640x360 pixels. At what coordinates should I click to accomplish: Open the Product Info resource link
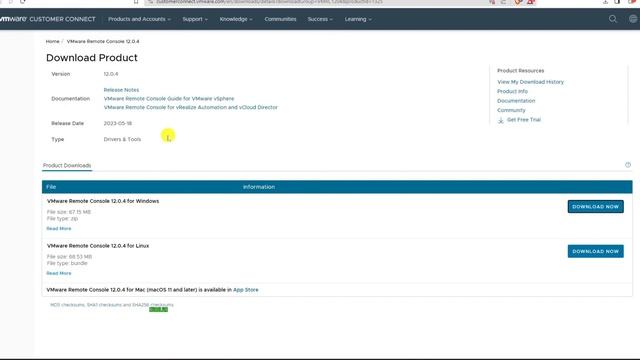point(512,91)
